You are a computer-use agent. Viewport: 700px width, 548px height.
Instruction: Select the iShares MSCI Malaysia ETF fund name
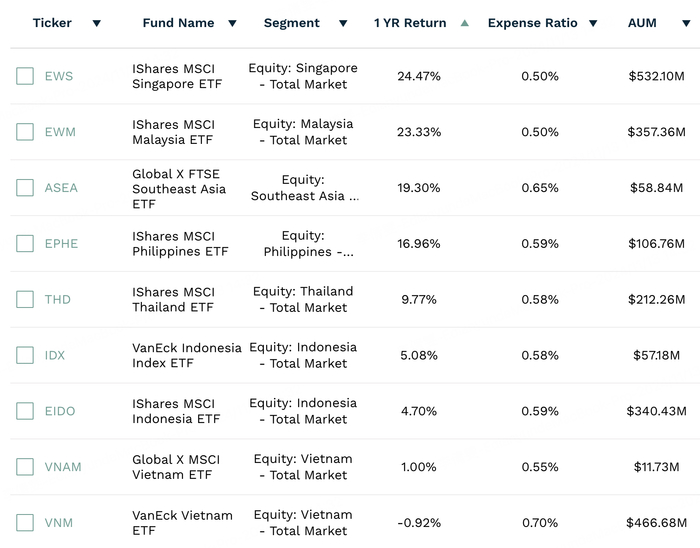[x=173, y=132]
